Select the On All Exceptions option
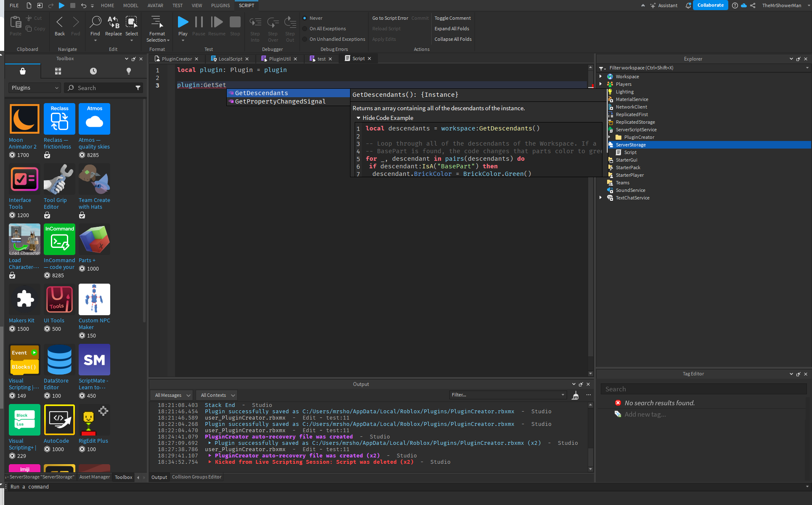This screenshot has width=812, height=505. [x=324, y=29]
